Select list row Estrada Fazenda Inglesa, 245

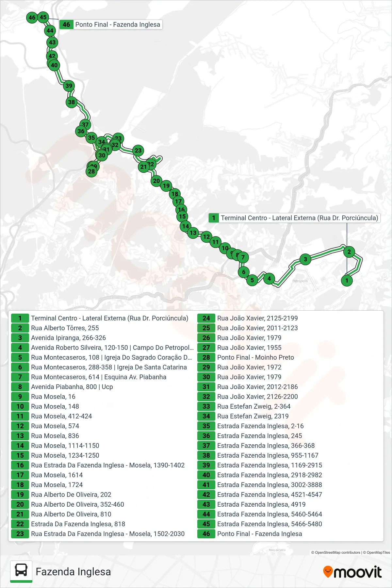coord(289,436)
